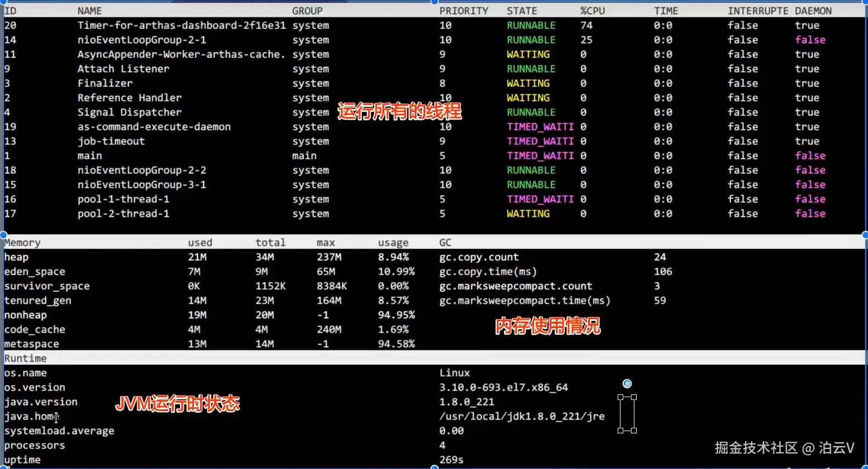Click the heap memory row label
The image size is (868, 469).
[x=16, y=257]
